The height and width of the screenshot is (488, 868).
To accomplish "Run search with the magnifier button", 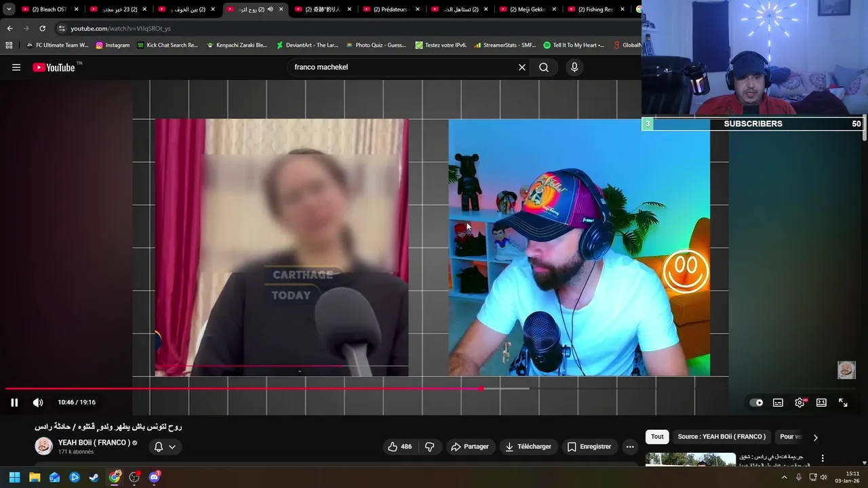I will [x=544, y=67].
